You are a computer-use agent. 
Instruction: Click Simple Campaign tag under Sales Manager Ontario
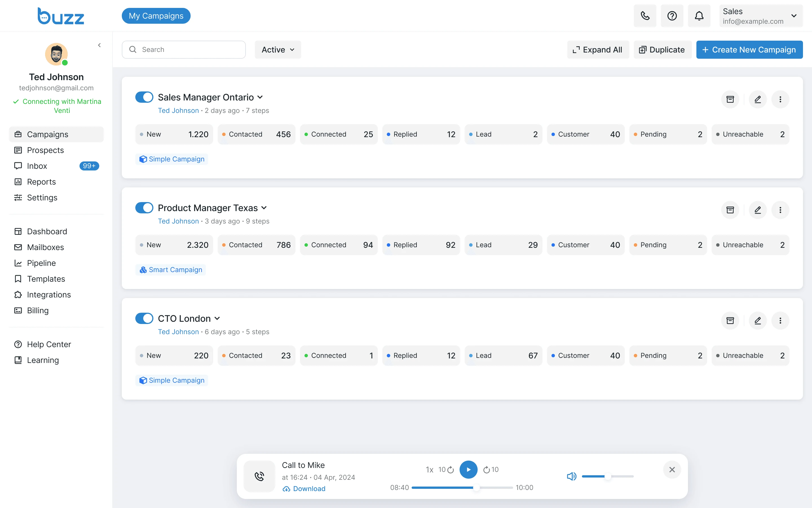click(171, 159)
